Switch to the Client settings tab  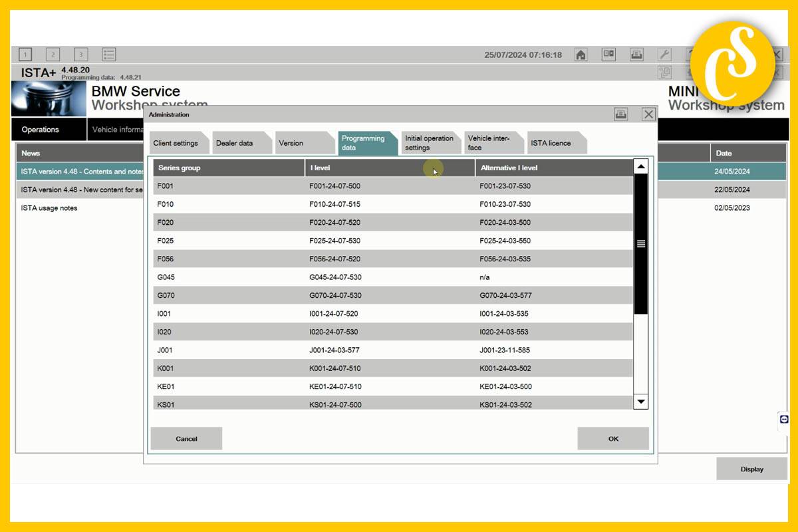(x=176, y=143)
